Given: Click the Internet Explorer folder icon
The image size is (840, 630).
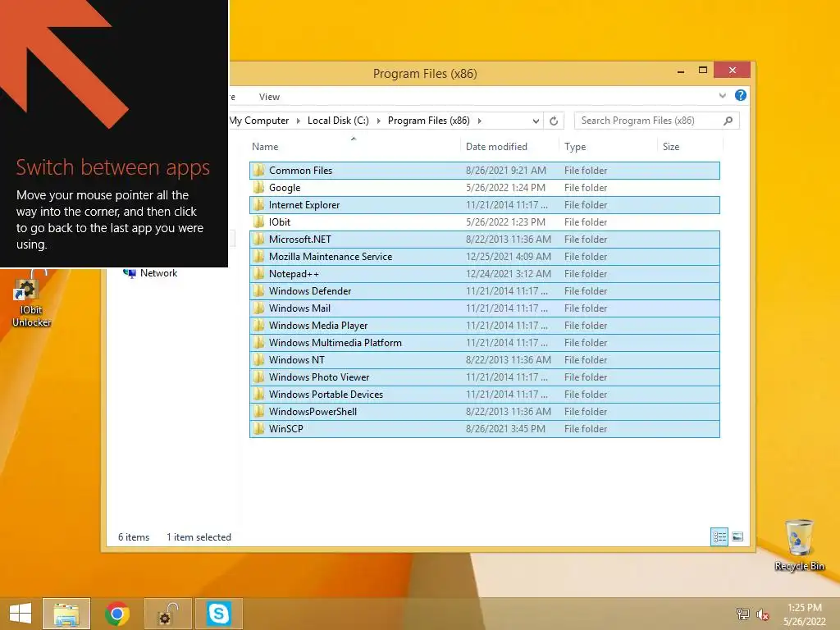Looking at the screenshot, I should tap(258, 204).
